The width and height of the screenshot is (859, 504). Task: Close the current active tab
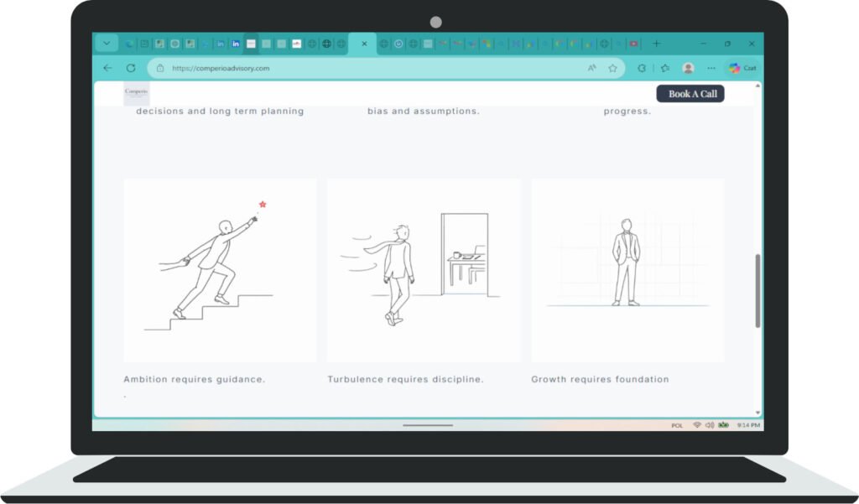point(364,44)
